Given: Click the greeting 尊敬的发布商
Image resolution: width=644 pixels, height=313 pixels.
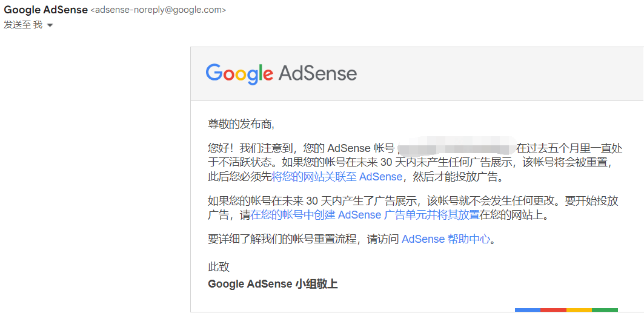Looking at the screenshot, I should pyautogui.click(x=241, y=124).
